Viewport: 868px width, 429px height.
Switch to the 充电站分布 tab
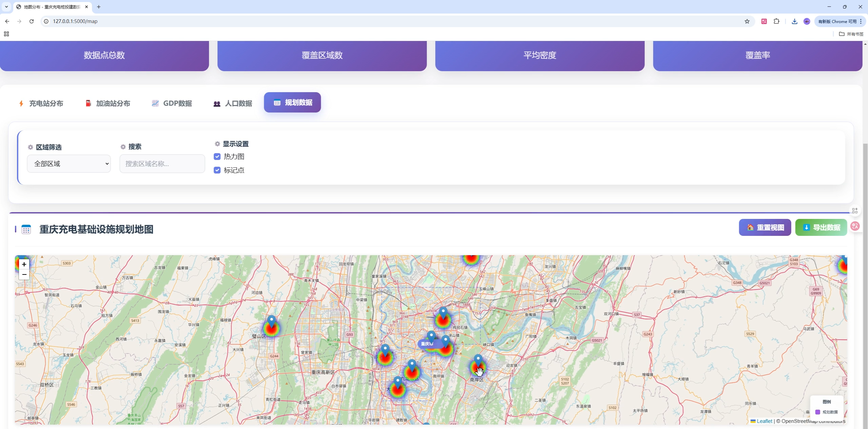[x=41, y=103]
